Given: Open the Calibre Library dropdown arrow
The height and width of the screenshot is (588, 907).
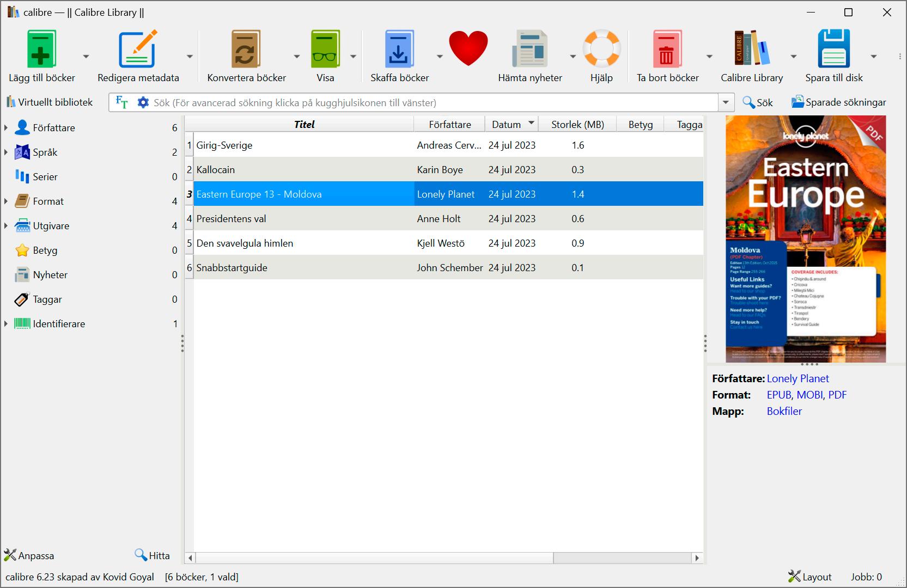Looking at the screenshot, I should pyautogui.click(x=794, y=56).
